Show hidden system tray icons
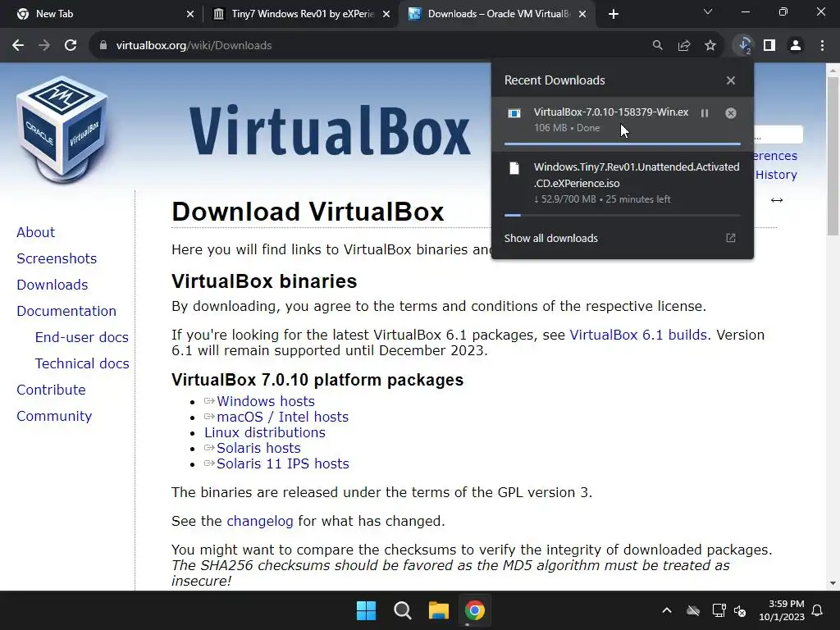This screenshot has height=630, width=840. pyautogui.click(x=667, y=610)
